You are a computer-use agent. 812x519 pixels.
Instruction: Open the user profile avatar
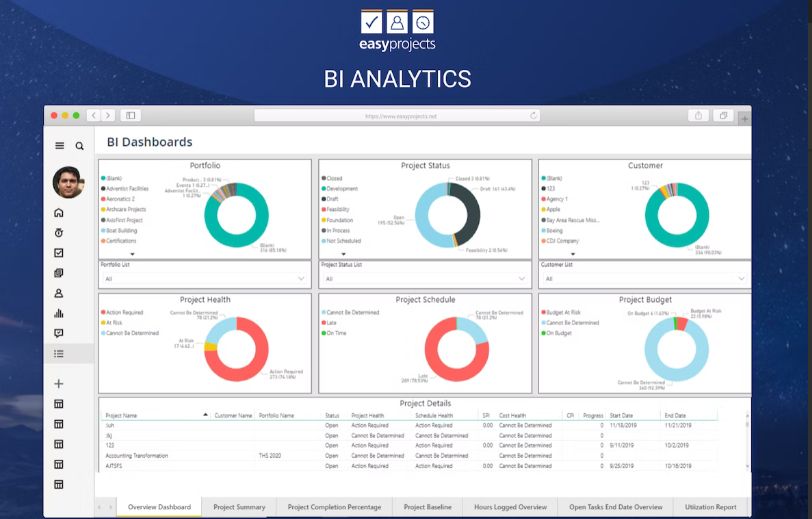(x=68, y=182)
